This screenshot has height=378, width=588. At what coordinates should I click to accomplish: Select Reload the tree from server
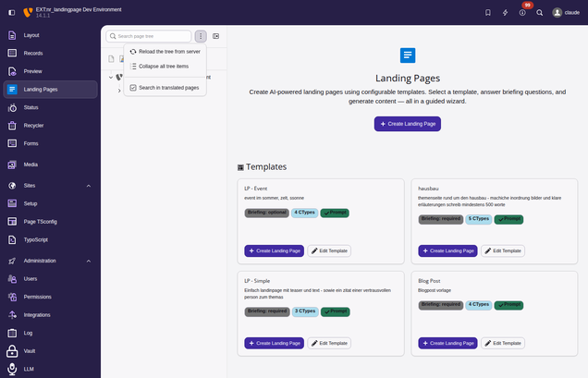pos(168,52)
